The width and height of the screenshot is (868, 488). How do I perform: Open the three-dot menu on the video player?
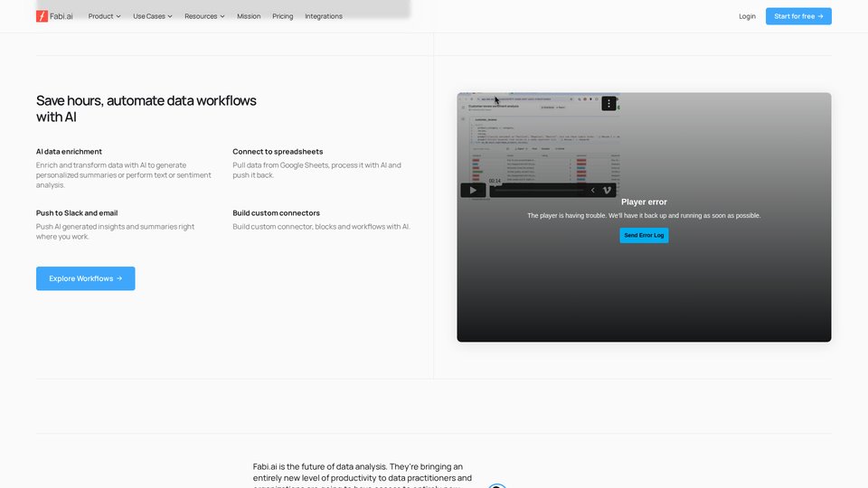pyautogui.click(x=609, y=104)
